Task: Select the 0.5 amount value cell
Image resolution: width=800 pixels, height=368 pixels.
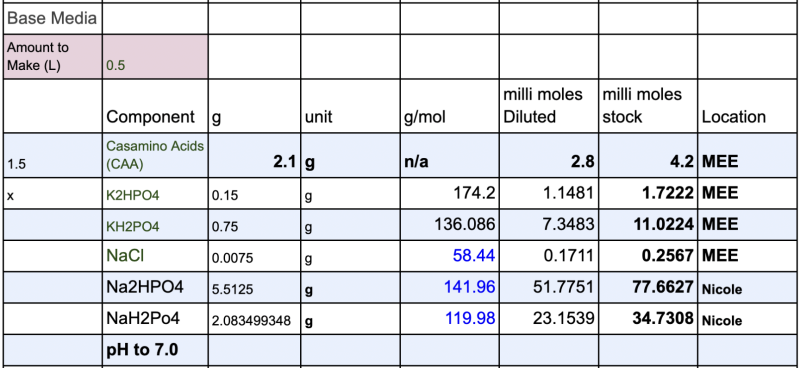Action: 155,57
